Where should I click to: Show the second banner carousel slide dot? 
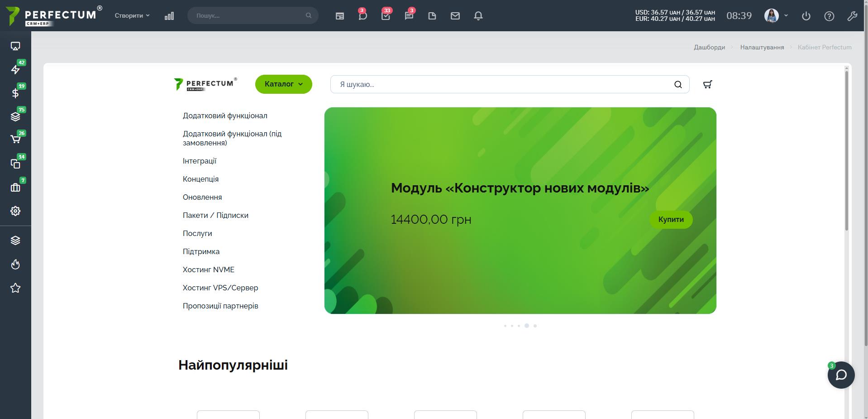click(x=512, y=326)
